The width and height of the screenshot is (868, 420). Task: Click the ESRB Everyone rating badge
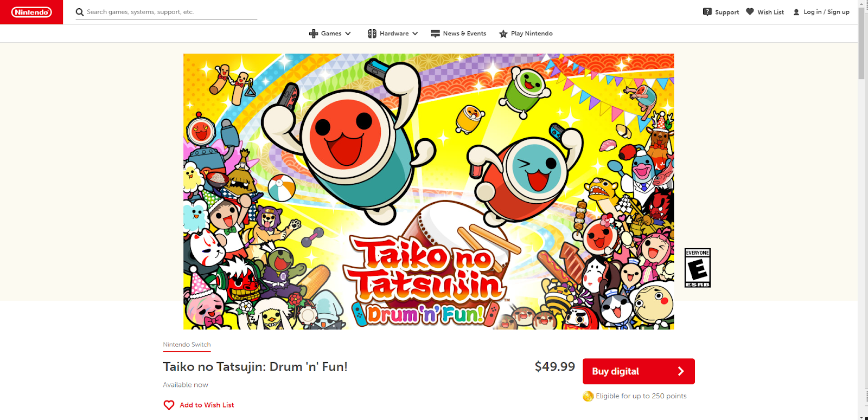pyautogui.click(x=698, y=268)
